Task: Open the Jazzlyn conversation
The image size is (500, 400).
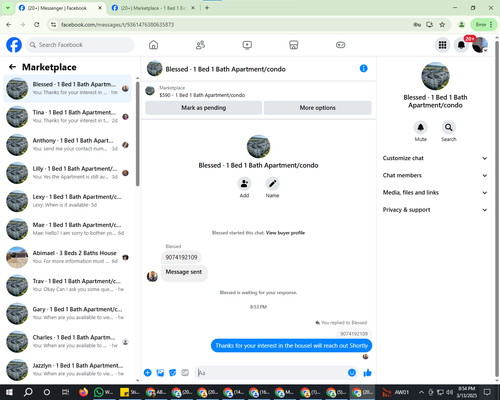Action: click(x=67, y=369)
